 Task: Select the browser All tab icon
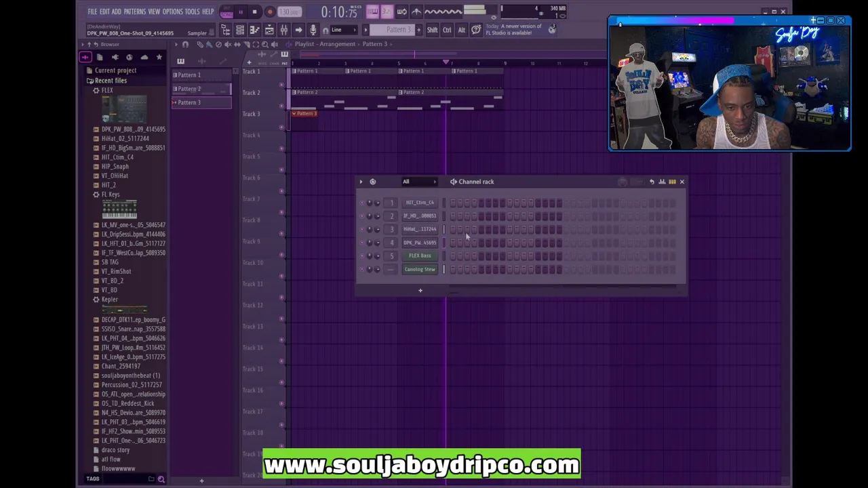coord(85,58)
